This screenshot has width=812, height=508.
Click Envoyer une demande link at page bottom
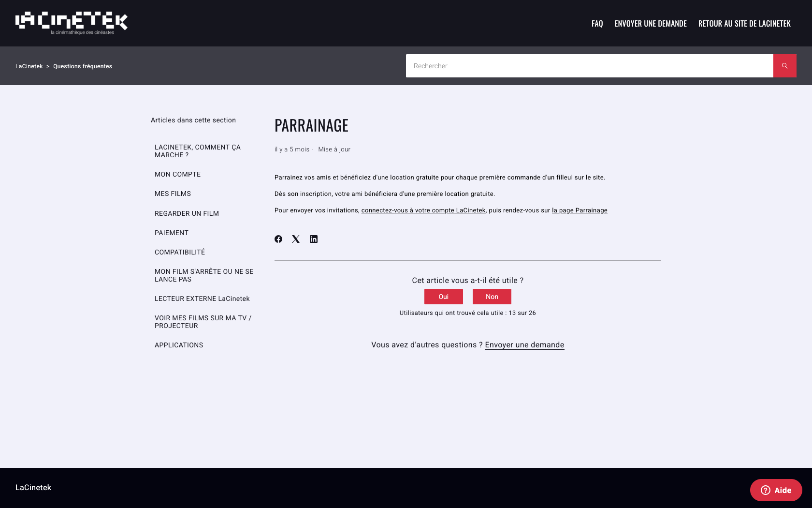[524, 345]
